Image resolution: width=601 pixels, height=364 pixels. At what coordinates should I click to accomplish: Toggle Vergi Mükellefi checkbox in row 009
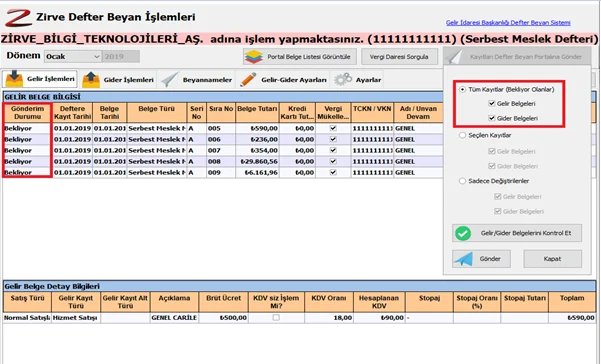(x=333, y=172)
